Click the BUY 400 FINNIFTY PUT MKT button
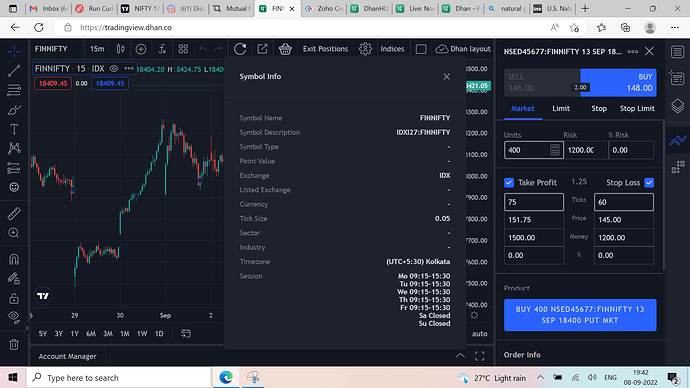Viewport: 690px width, 388px height. [x=580, y=315]
